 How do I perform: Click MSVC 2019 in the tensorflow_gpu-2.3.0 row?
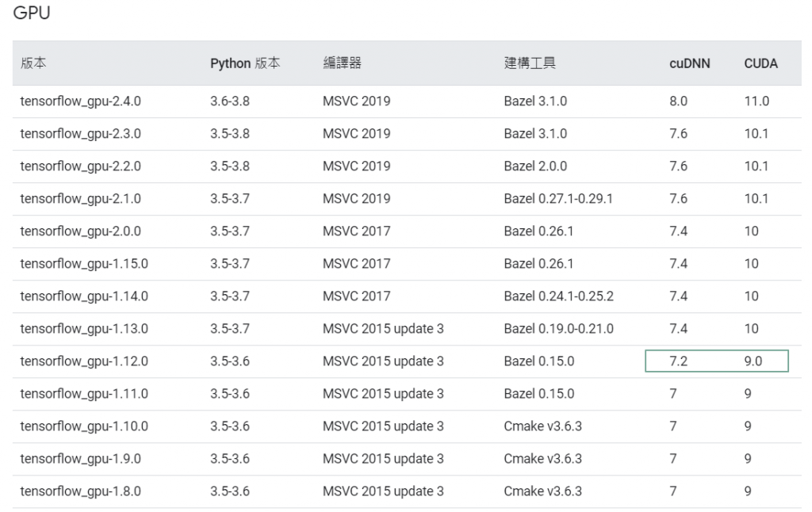click(x=356, y=134)
